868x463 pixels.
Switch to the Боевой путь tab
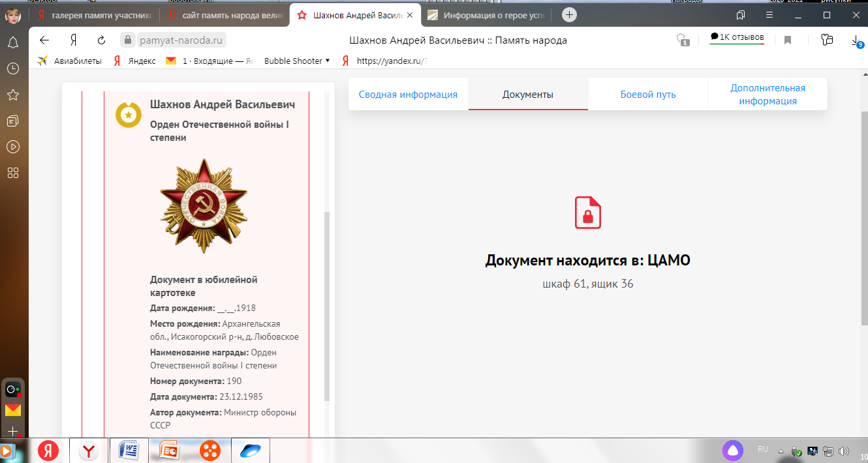[x=647, y=95]
